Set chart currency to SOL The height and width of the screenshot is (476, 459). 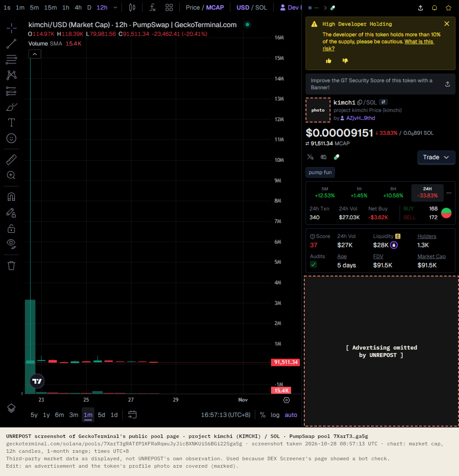pyautogui.click(x=261, y=7)
